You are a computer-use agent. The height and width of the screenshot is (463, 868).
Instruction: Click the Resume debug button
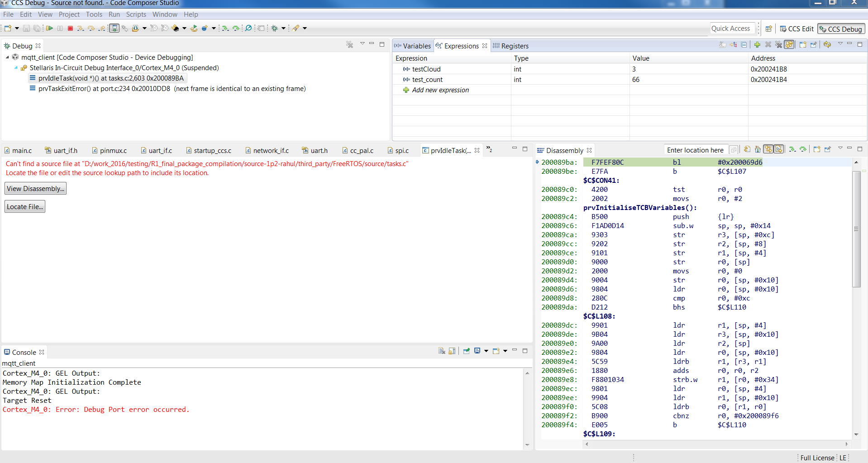(x=49, y=29)
